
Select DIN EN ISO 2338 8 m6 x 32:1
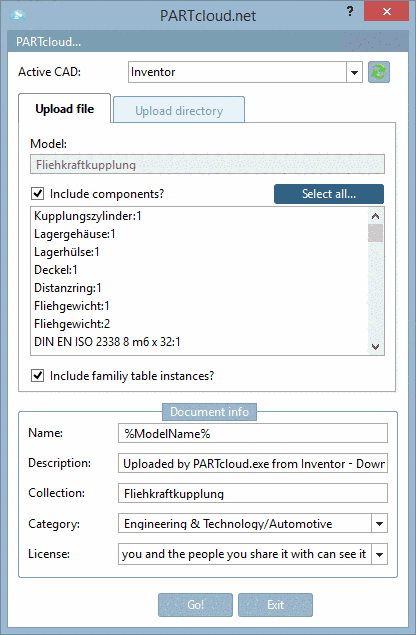[107, 342]
